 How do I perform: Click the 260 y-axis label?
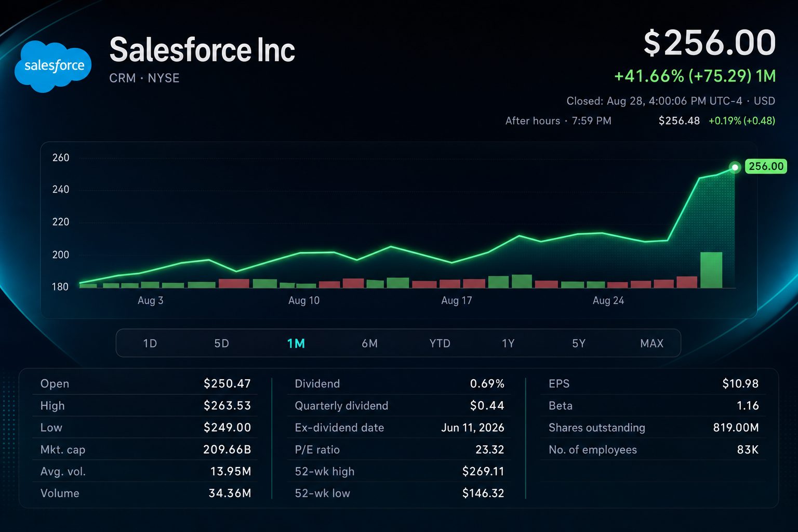tap(61, 157)
